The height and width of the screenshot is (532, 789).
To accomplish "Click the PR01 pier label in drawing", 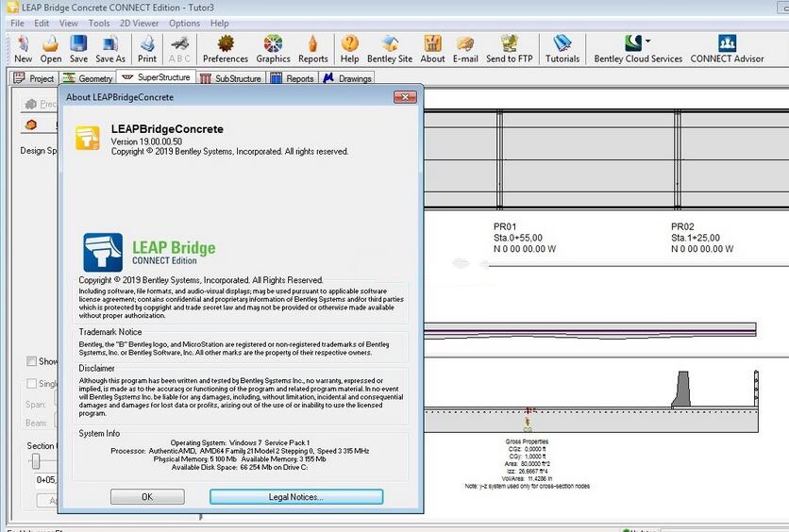I will (x=505, y=226).
